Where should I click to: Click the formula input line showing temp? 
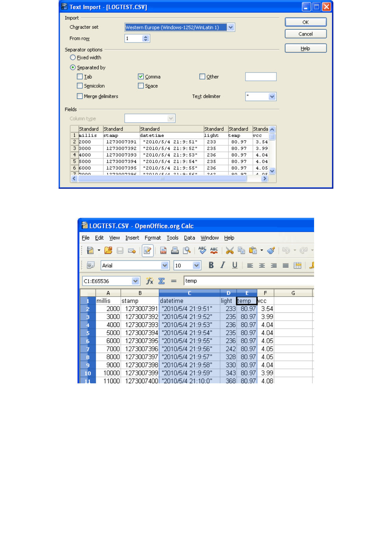click(x=249, y=281)
